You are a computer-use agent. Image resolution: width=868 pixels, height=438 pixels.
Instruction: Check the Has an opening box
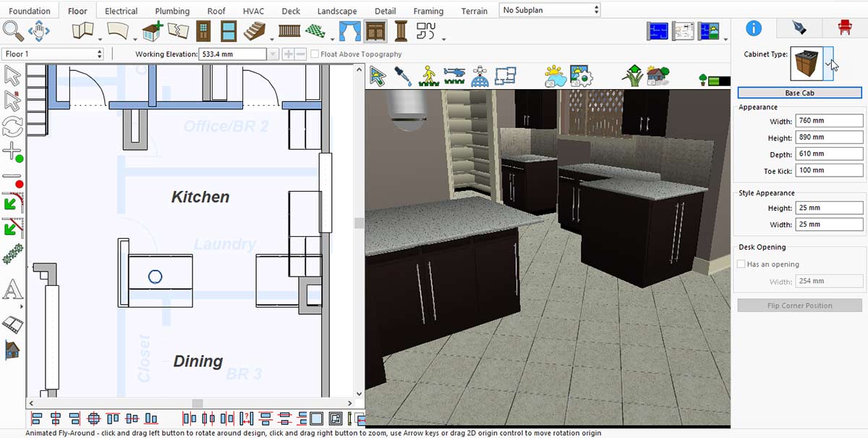(741, 264)
